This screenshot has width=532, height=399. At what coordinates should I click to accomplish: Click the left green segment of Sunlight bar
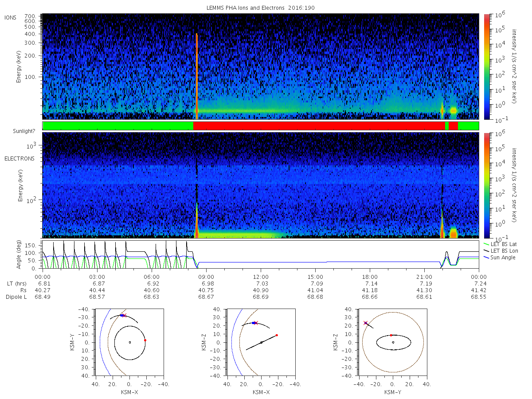pyautogui.click(x=118, y=126)
